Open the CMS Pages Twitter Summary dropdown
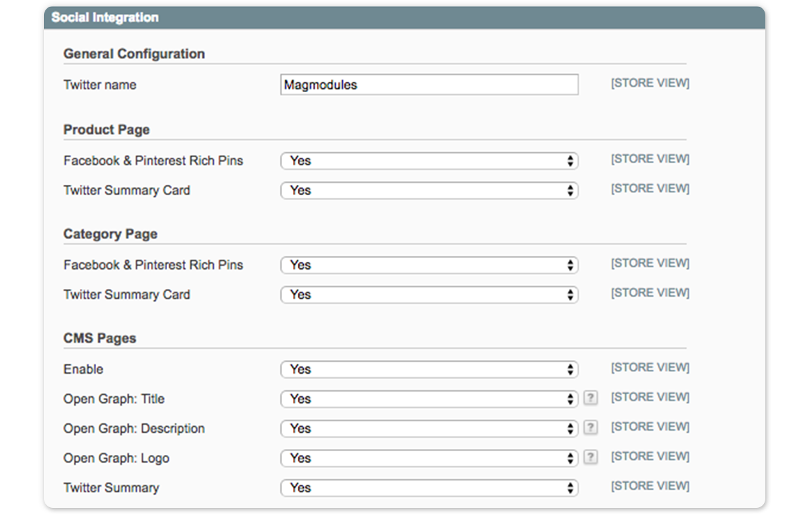The image size is (812, 514). click(429, 488)
